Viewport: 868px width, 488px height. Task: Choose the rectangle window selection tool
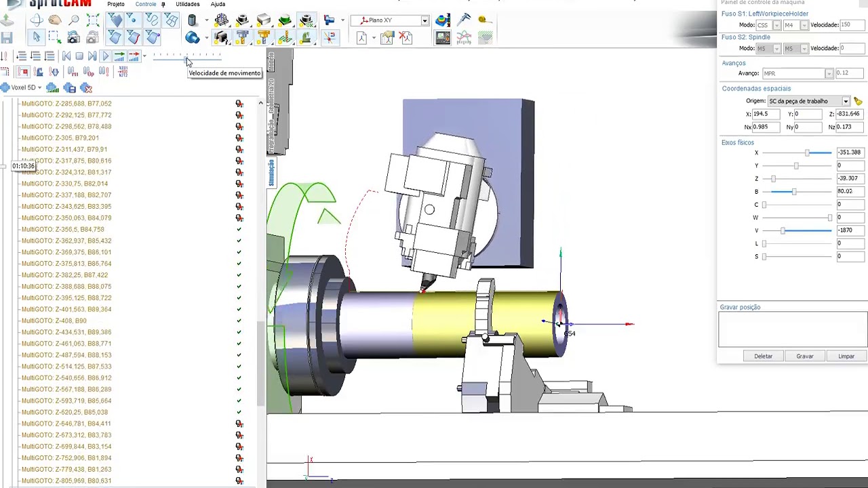55,37
